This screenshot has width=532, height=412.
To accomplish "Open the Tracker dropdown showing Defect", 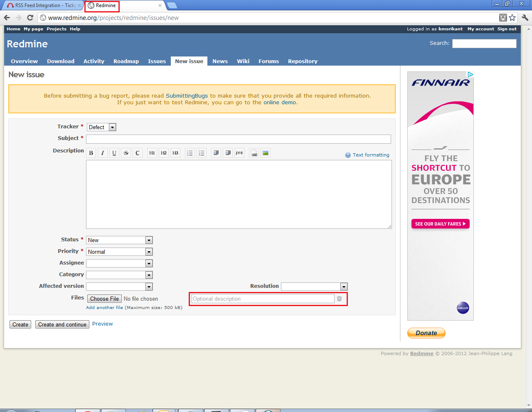I will coord(101,127).
